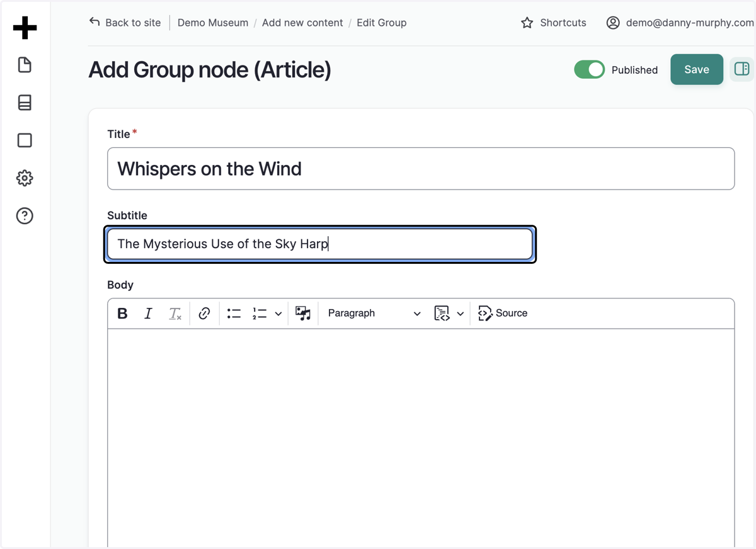The image size is (756, 549).
Task: Insert a bulleted list
Action: [x=234, y=314]
